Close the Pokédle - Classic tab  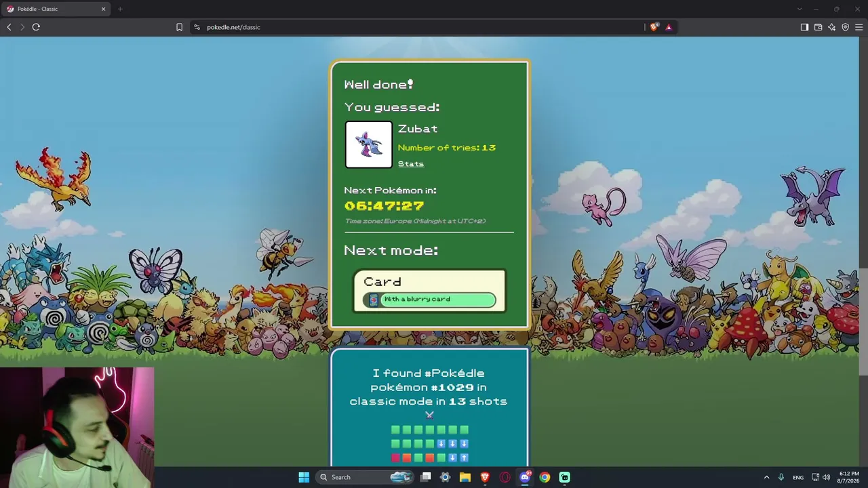coord(104,9)
